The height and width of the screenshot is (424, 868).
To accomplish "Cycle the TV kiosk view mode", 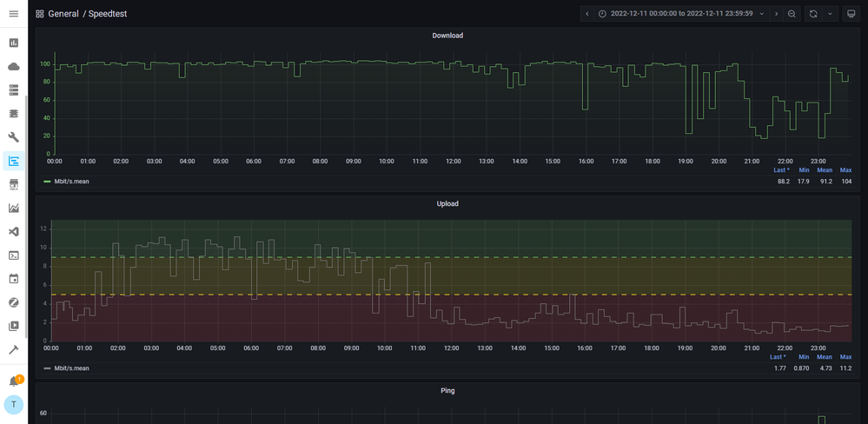I will 850,14.
